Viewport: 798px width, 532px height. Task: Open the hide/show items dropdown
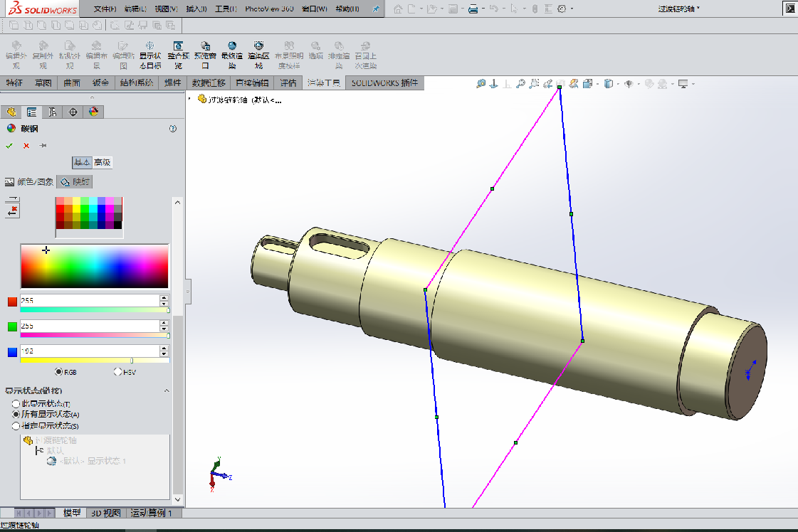point(639,83)
